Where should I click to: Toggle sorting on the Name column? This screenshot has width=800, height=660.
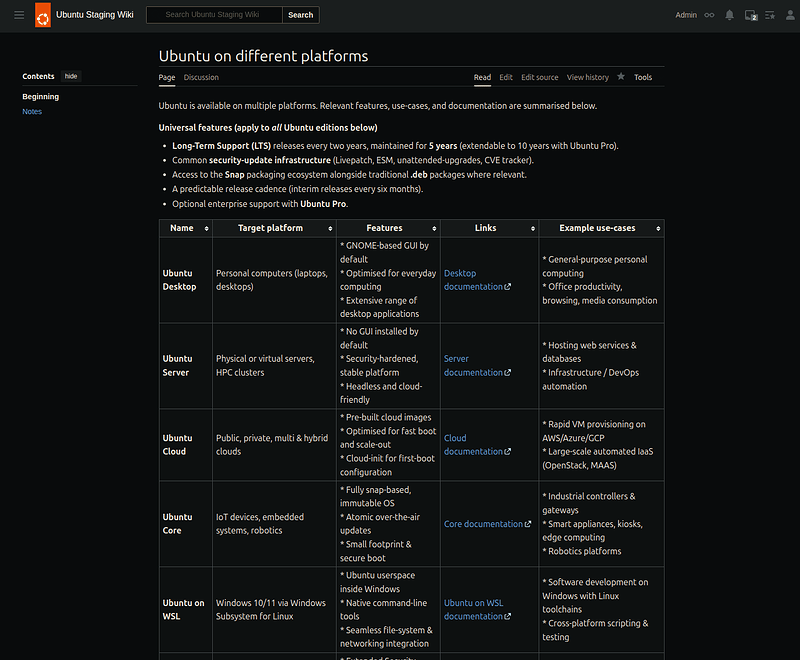point(207,228)
